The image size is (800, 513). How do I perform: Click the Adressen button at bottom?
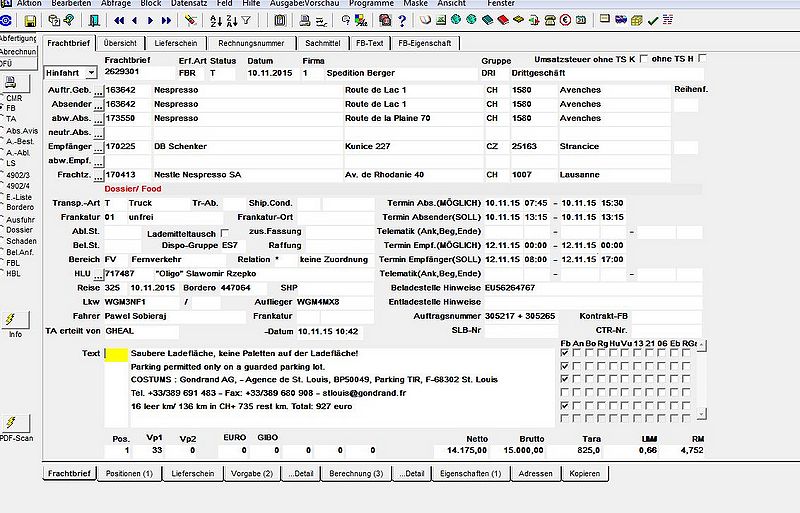[535, 473]
